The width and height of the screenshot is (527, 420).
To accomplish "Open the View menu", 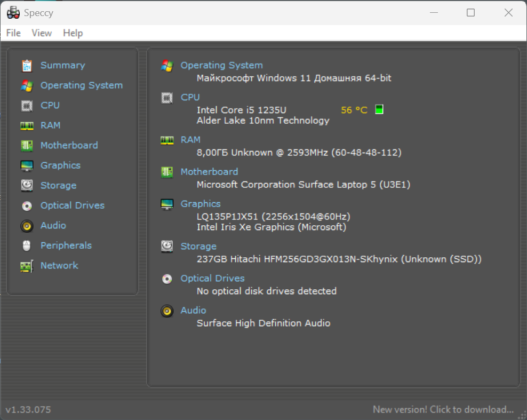I will tap(42, 33).
